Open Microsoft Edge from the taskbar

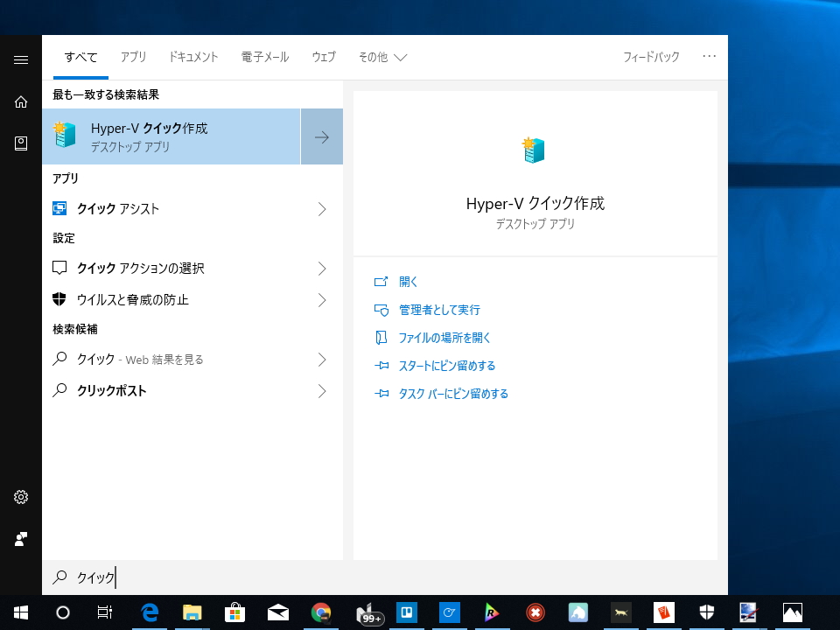(x=150, y=612)
